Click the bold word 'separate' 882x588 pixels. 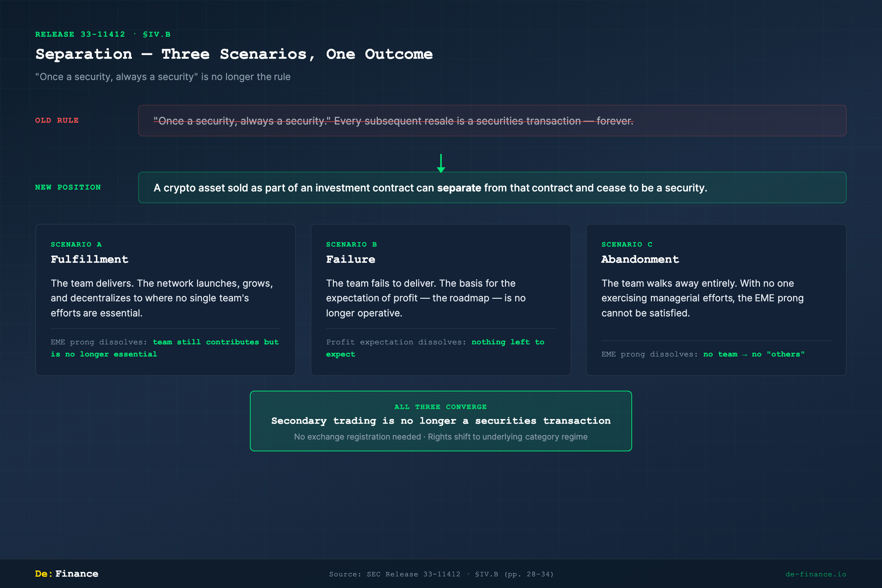[x=459, y=188]
